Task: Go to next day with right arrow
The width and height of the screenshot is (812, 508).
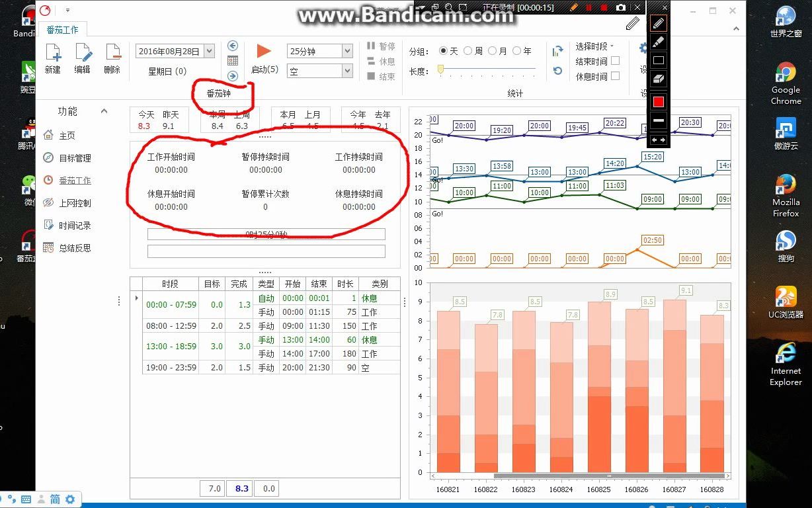Action: point(233,76)
